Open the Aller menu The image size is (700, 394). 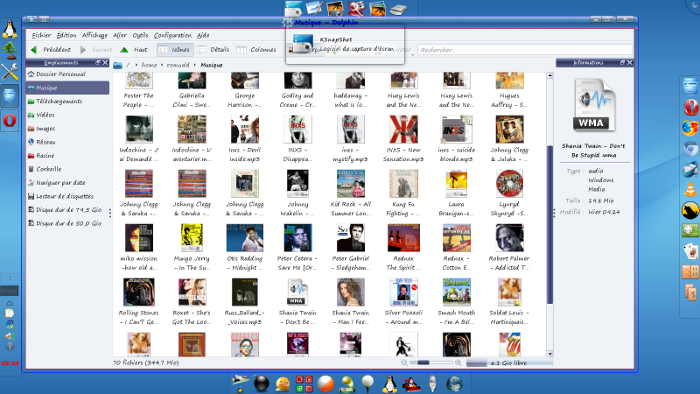(120, 35)
